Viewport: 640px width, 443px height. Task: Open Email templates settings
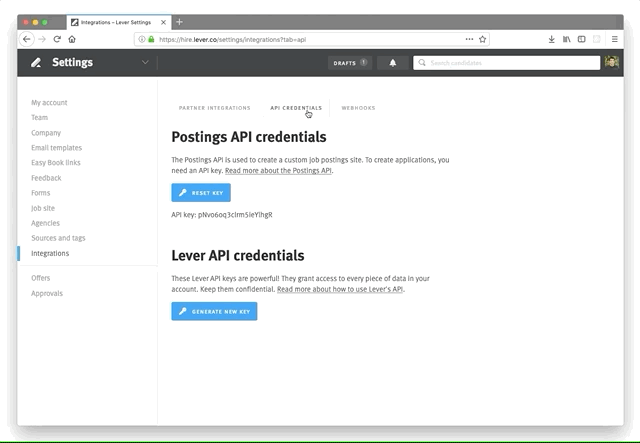click(57, 148)
